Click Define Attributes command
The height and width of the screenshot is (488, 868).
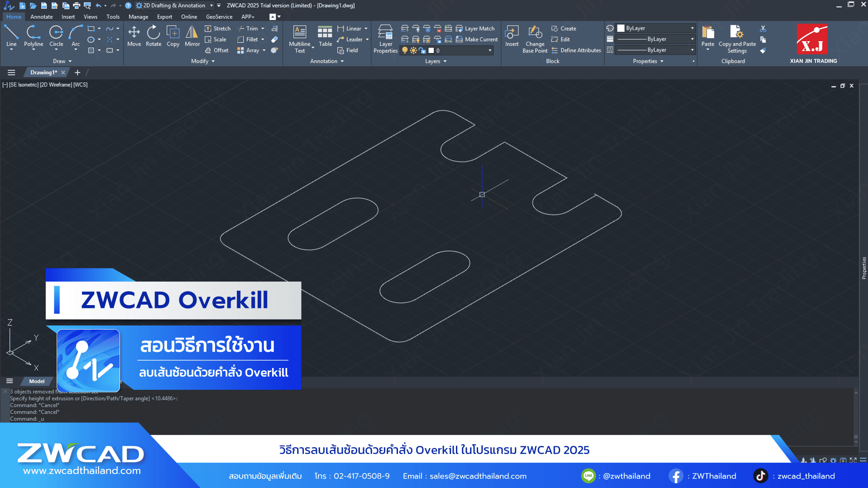(576, 50)
